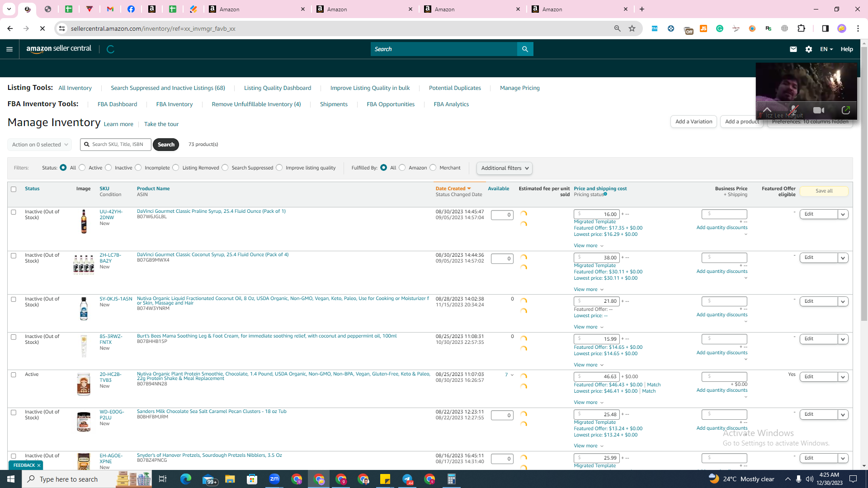Open the Facebook pinned tab
868x488 pixels.
point(131,9)
